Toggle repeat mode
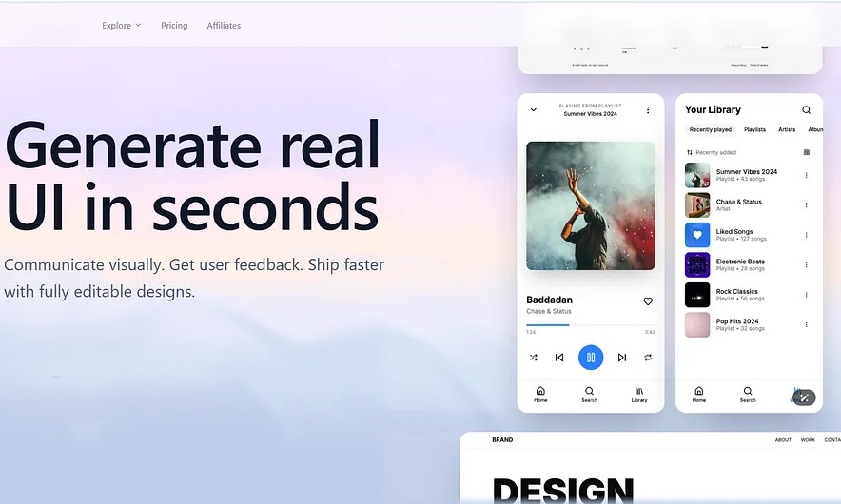This screenshot has height=504, width=841. pyautogui.click(x=648, y=358)
